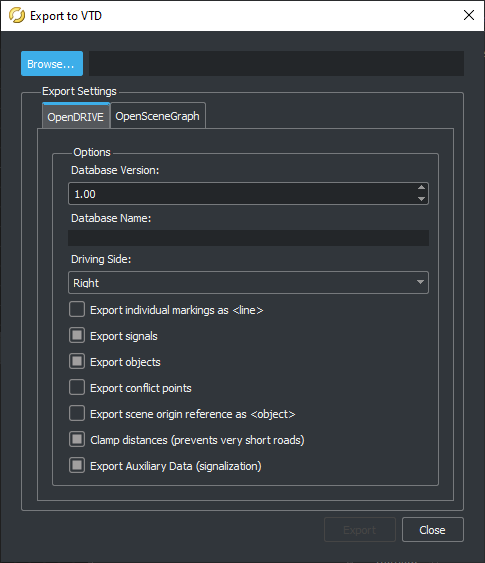The width and height of the screenshot is (485, 563).
Task: Switch to the OpenDRIVE tab
Action: (x=76, y=116)
